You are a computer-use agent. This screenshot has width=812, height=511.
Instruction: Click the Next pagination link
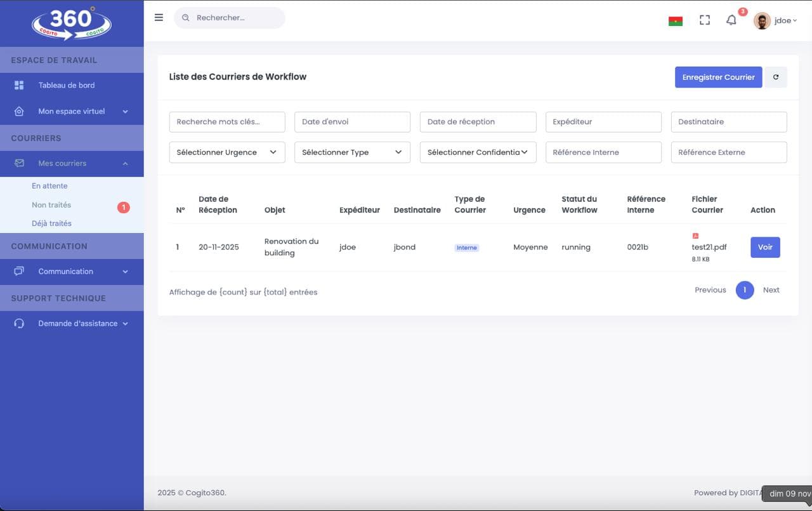[x=771, y=290]
